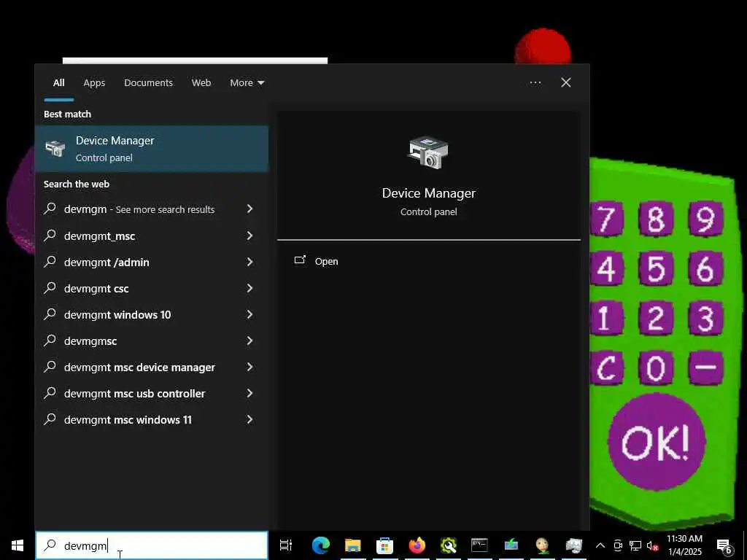Open the green wrench tool app in taskbar
Viewport: 747px width, 560px height.
(x=449, y=545)
